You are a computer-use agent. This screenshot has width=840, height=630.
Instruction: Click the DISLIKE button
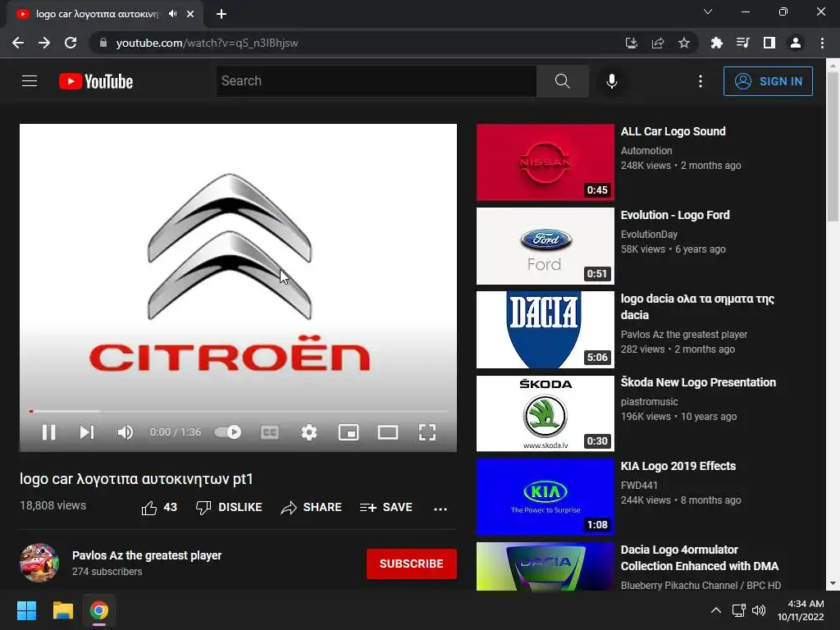(x=230, y=507)
